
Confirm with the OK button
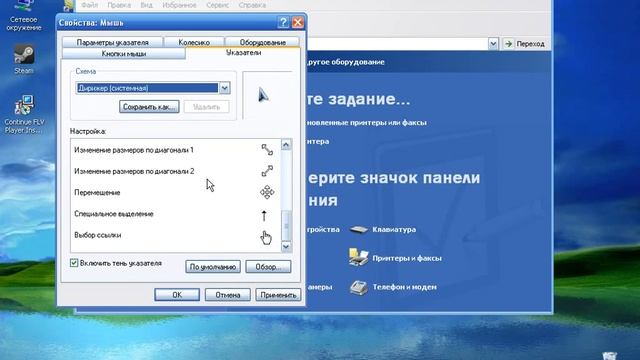[x=177, y=295]
